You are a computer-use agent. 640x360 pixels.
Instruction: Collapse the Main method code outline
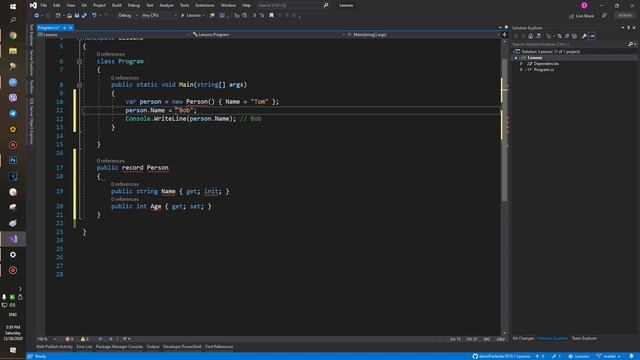[x=79, y=85]
